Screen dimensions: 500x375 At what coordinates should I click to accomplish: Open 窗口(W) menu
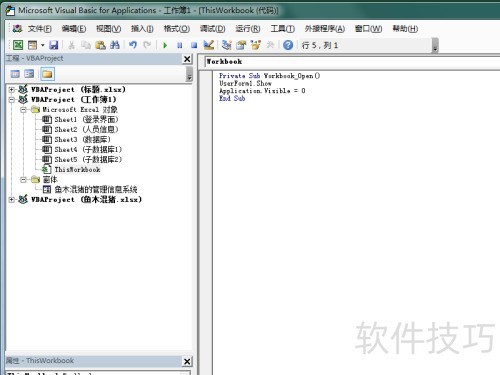click(369, 29)
